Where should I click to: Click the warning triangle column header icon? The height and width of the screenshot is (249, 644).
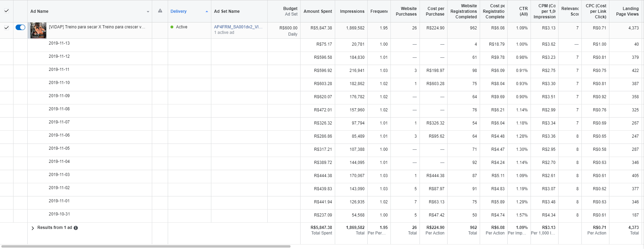click(160, 11)
